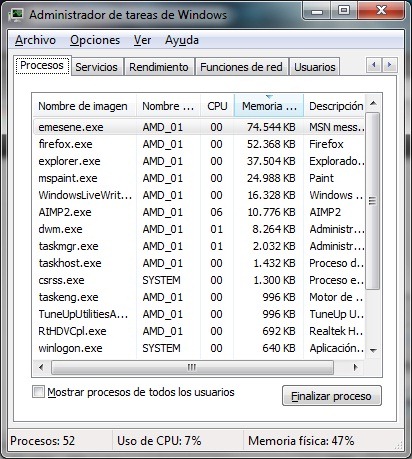
Task: Sort by the user Nombre column header
Action: [x=168, y=106]
